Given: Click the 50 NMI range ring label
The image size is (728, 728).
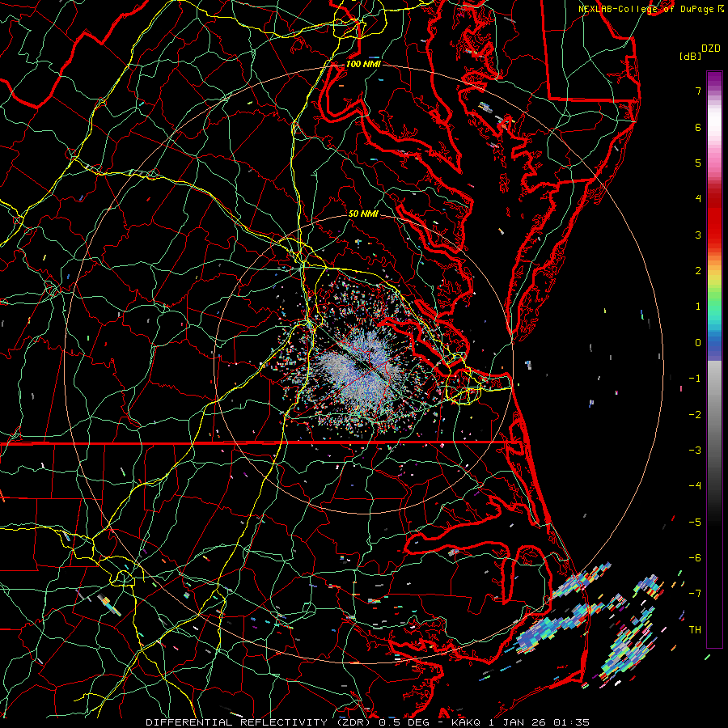Looking at the screenshot, I should (363, 214).
